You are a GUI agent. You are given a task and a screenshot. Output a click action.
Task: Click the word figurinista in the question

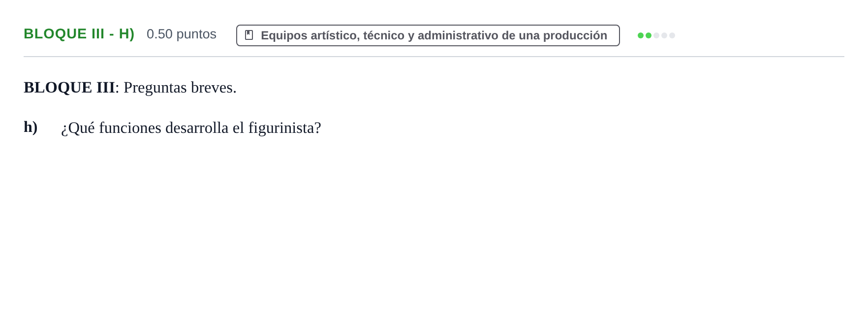284,128
